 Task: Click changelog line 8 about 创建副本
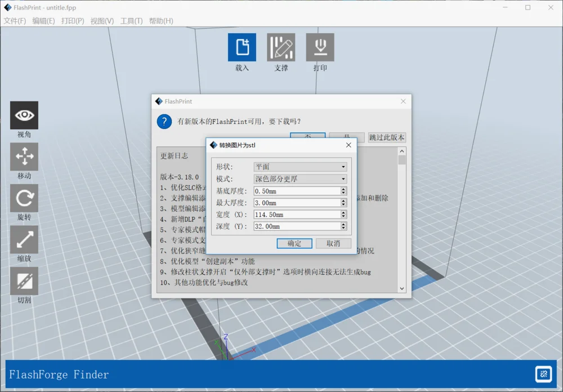(207, 261)
